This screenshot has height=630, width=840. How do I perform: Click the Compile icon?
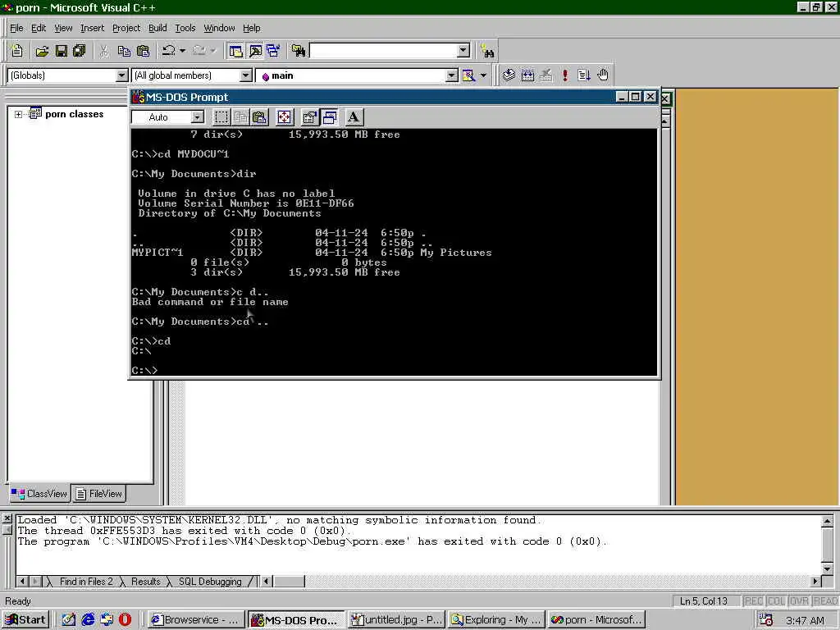509,75
